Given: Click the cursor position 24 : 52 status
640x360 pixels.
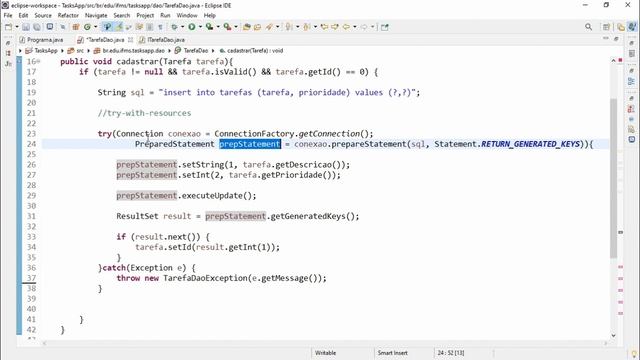Looking at the screenshot, I should [x=451, y=353].
